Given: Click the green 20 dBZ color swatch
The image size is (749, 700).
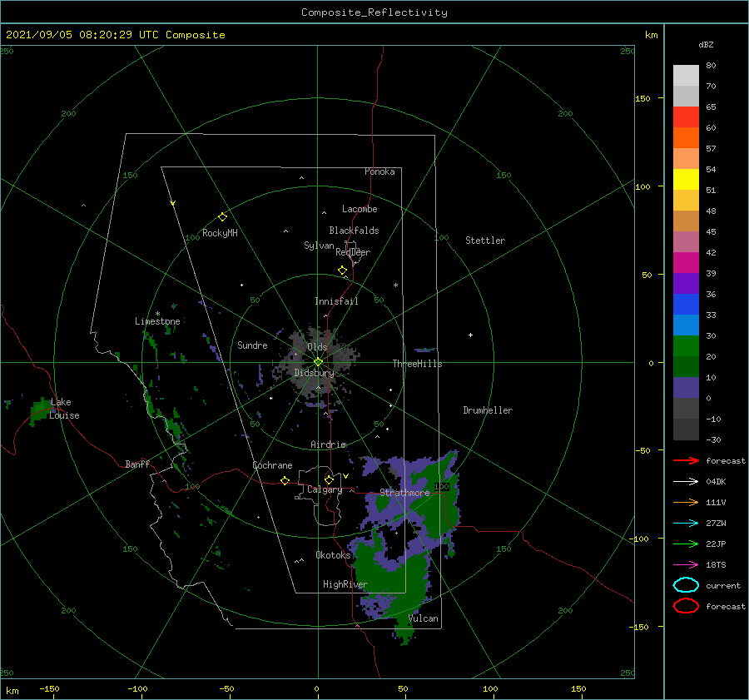Looking at the screenshot, I should pyautogui.click(x=686, y=346).
